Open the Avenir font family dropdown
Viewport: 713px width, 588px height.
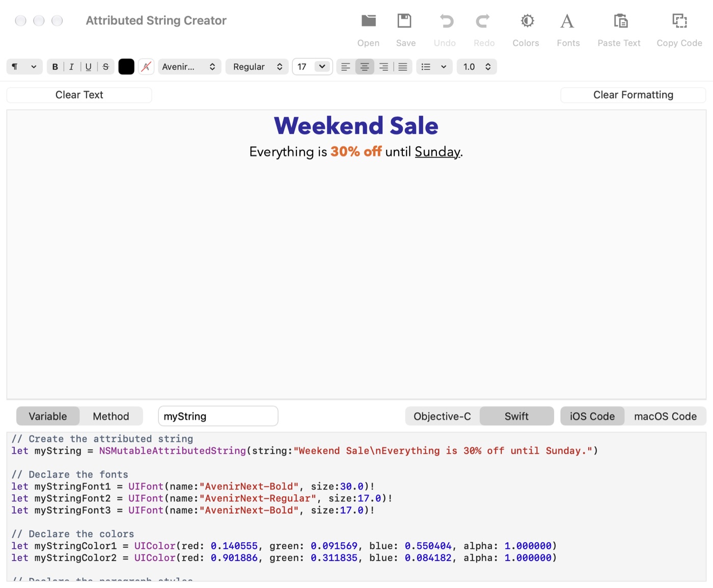(189, 67)
